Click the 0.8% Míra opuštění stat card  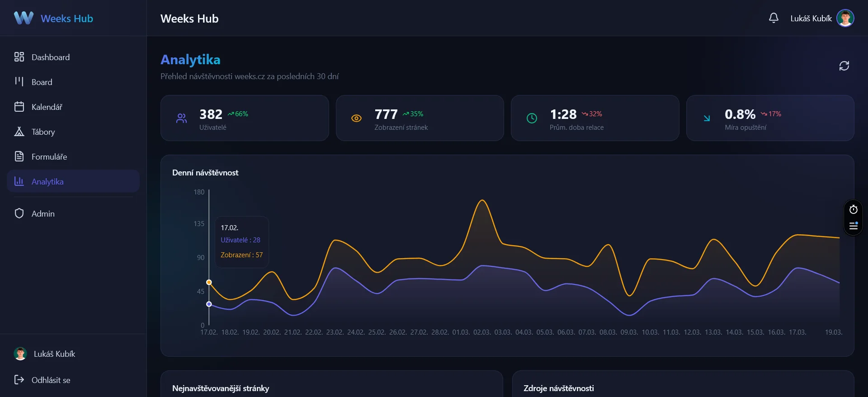click(770, 118)
